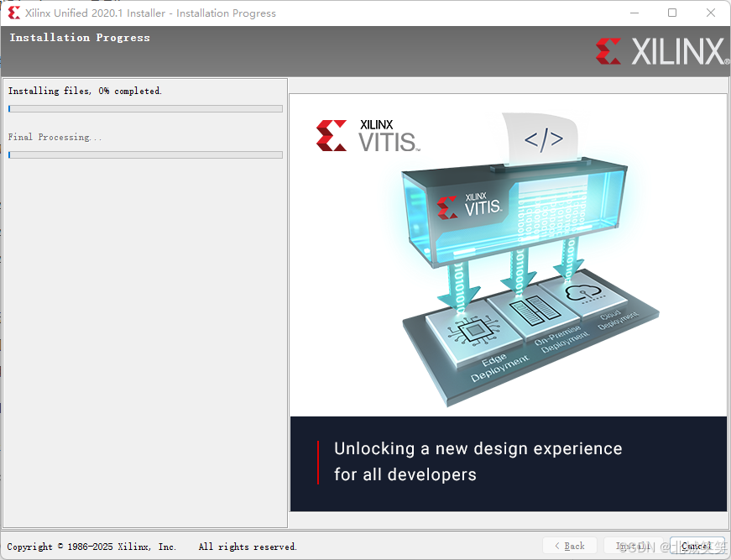This screenshot has height=560, width=731.
Task: Click the On-Premise Deployment tile
Action: pos(535,311)
